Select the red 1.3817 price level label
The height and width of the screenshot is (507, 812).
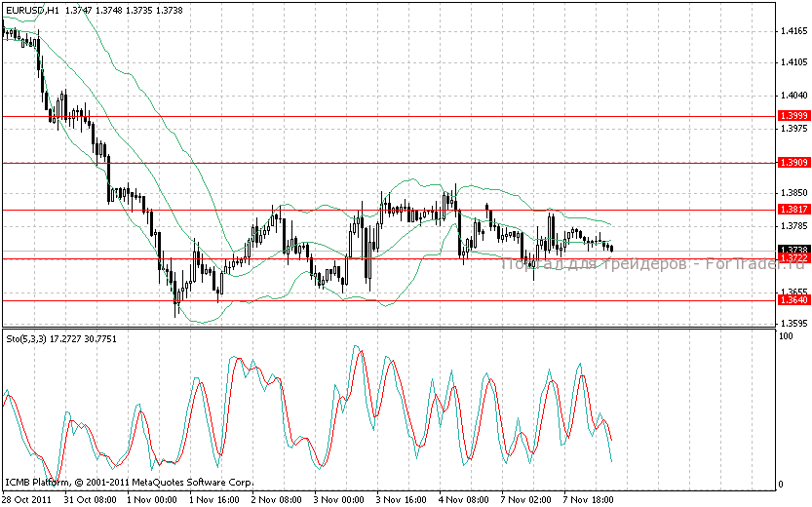793,210
